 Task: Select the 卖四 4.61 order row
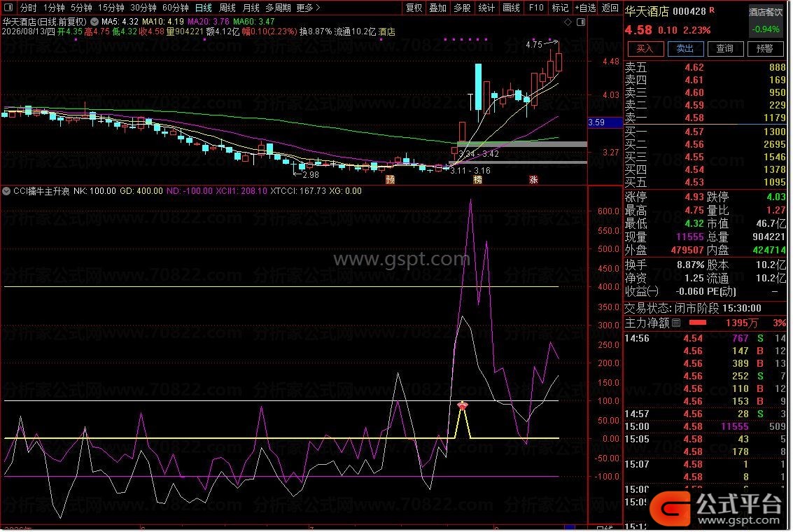[706, 80]
